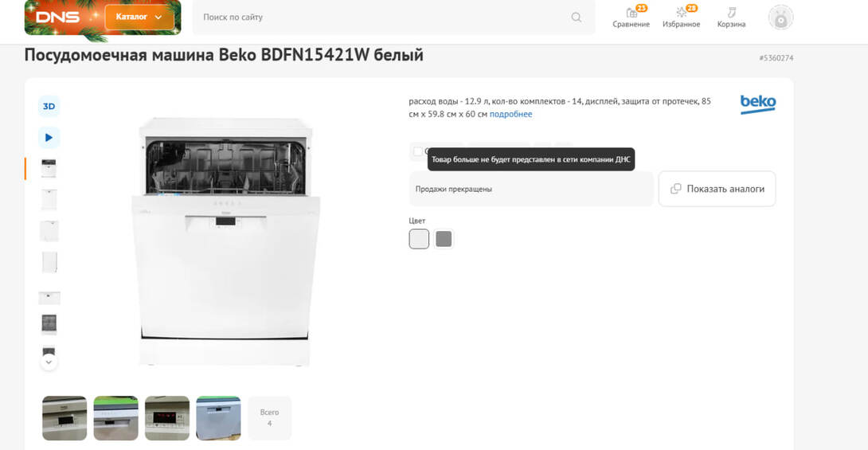Screen dimensions: 868x450
Task: Open the first customer photo thumbnail
Action: tap(65, 417)
